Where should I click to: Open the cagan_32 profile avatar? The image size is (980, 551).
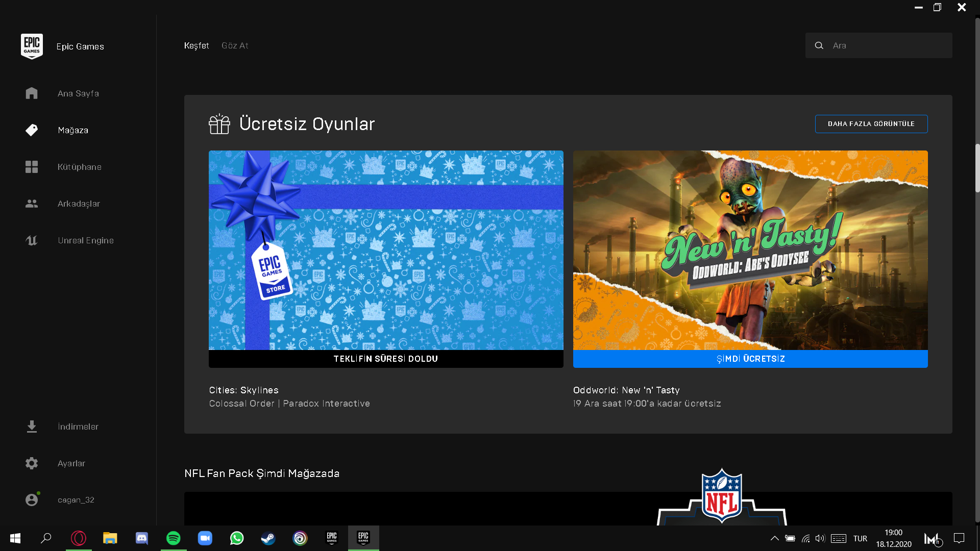pos(32,500)
